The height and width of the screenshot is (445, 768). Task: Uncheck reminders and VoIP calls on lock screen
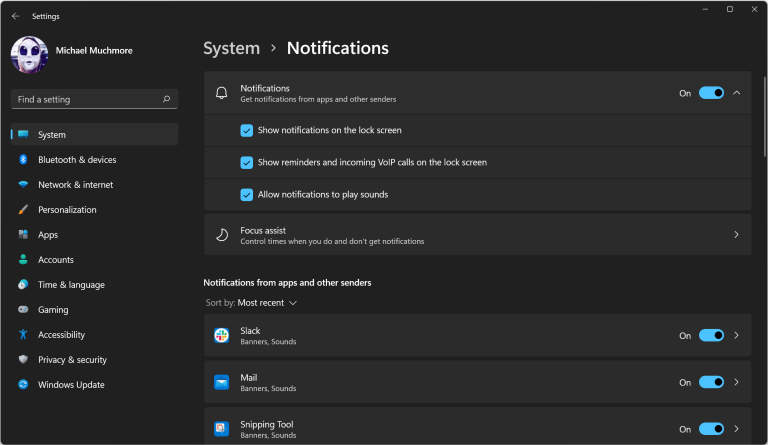pos(246,163)
